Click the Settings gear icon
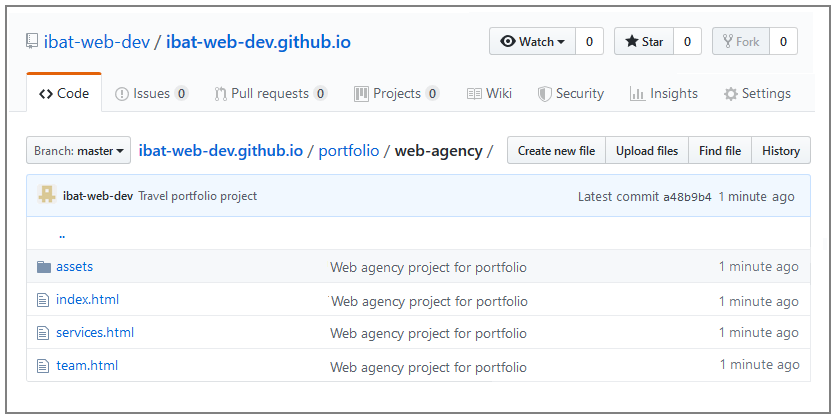The height and width of the screenshot is (418, 840). click(x=731, y=95)
